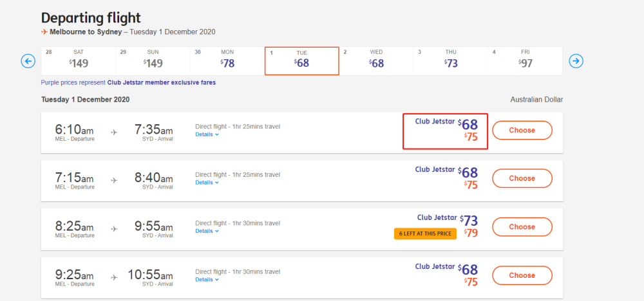Click orange plane icon beside Melbourne to Sydney
The image size is (644, 301).
[x=44, y=32]
